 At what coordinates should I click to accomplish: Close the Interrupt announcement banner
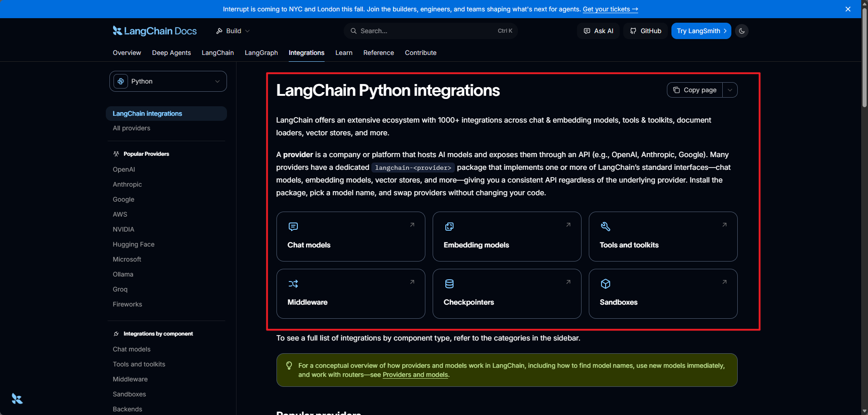click(x=848, y=9)
